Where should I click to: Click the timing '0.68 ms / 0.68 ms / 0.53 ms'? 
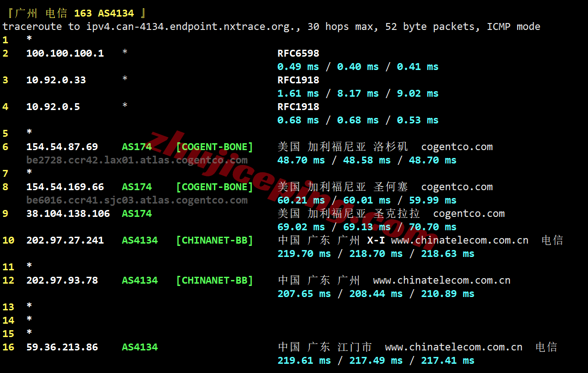click(x=358, y=120)
